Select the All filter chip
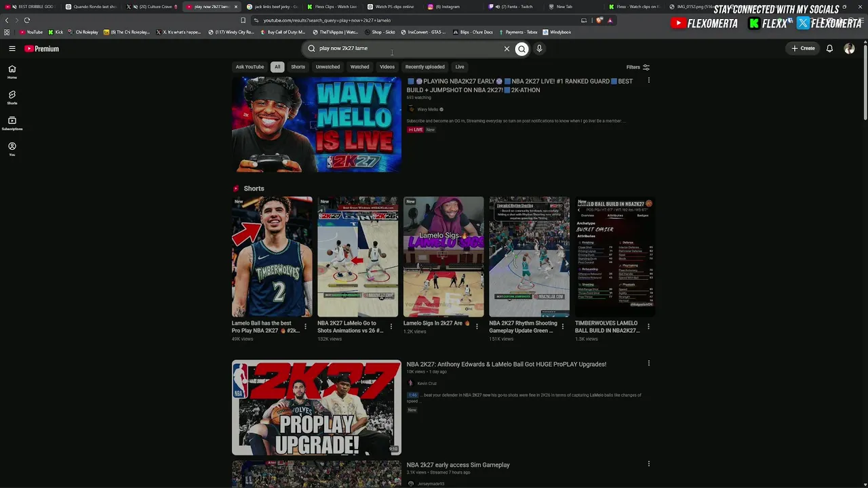 pos(277,67)
